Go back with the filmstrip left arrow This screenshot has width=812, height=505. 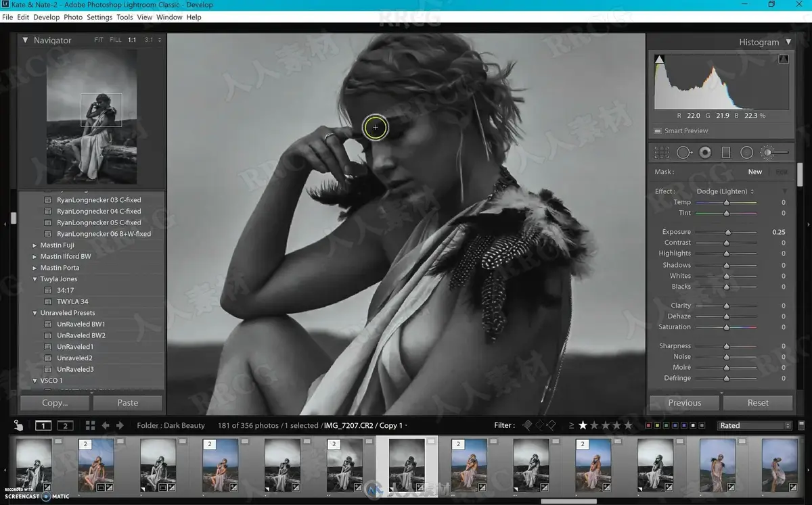[106, 425]
